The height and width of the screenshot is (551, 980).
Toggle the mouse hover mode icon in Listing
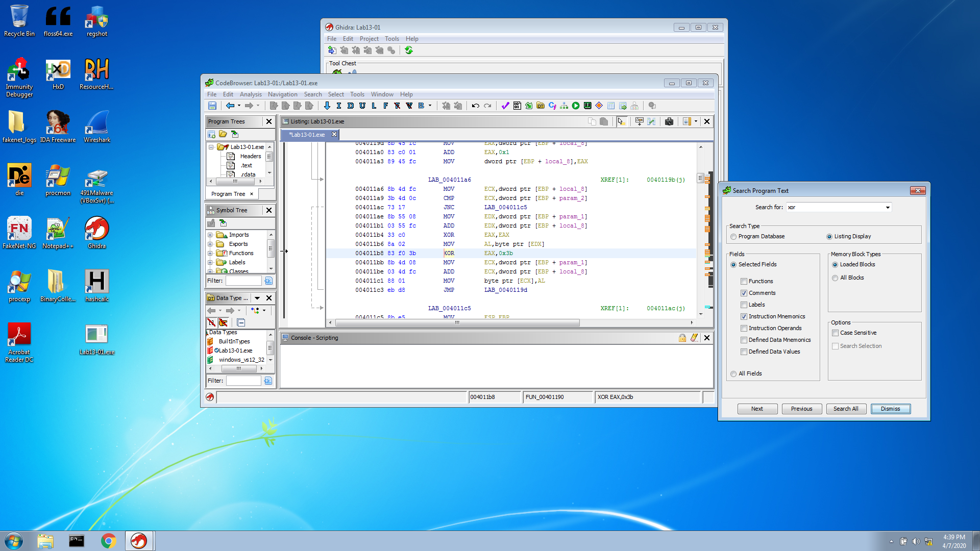pyautogui.click(x=621, y=121)
